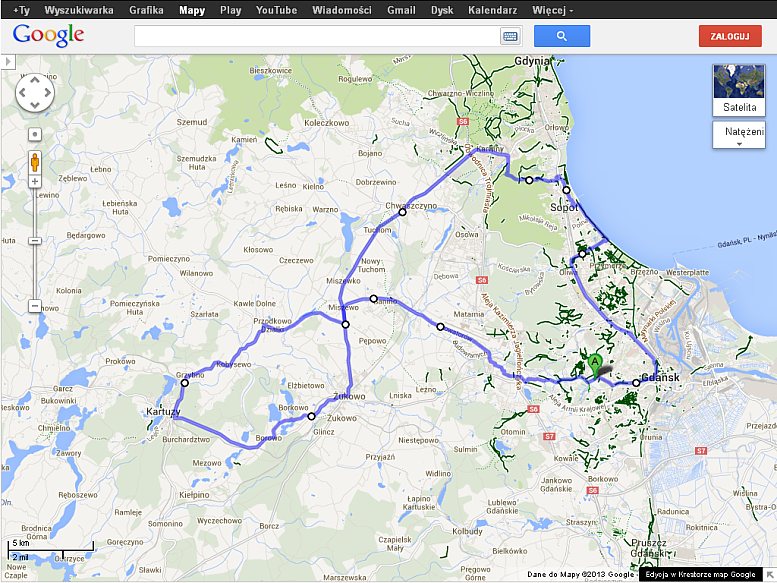777x583 pixels.
Task: Click route waypoint south of Miszewo
Action: [345, 324]
